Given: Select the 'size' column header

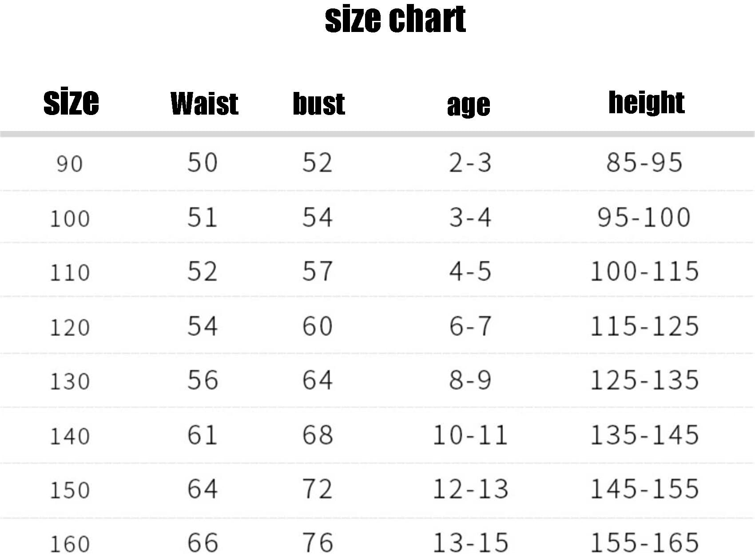Looking at the screenshot, I should tap(71, 102).
